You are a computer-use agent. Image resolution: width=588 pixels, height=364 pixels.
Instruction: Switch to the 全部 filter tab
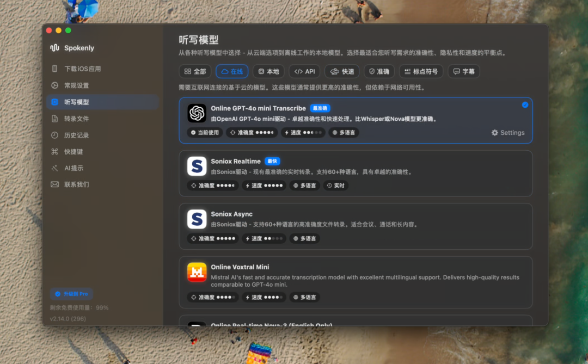tap(195, 71)
